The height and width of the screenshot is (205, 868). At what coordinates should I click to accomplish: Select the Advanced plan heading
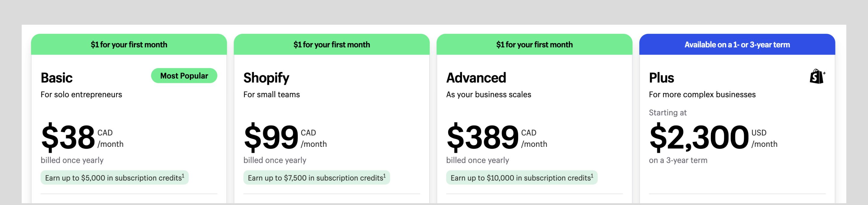(476, 78)
